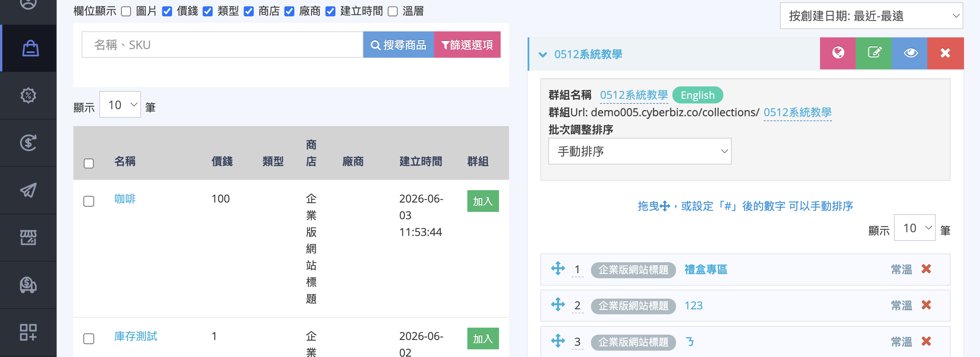Open the 手動排序 batch sort dropdown

[640, 151]
